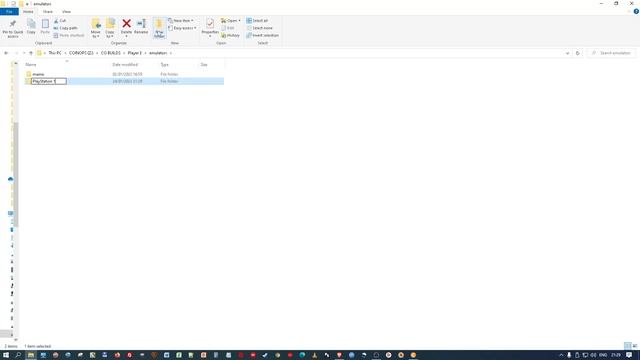Switch to the Home ribbon tab

coord(28,11)
